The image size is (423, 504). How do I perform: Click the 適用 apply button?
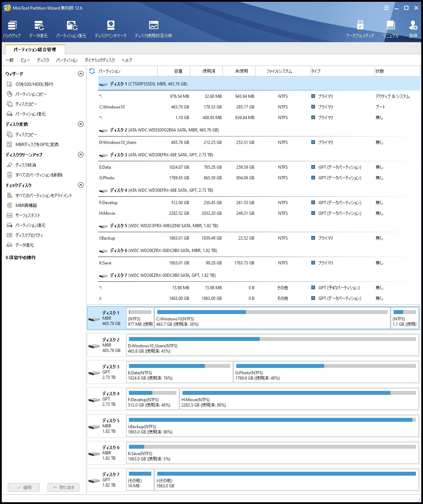24,487
